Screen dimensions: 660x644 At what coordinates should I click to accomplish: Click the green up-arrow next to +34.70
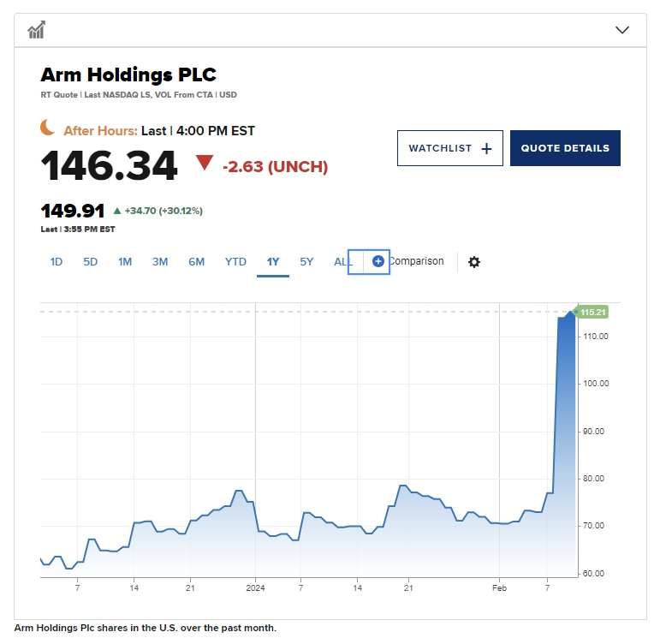pyautogui.click(x=117, y=211)
